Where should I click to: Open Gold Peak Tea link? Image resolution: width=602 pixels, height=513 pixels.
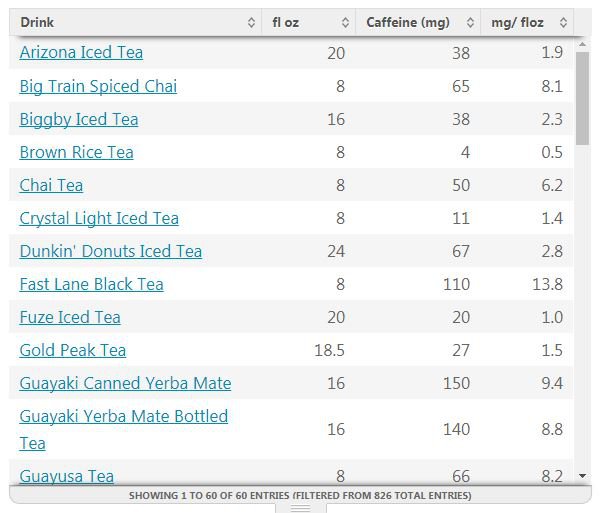click(73, 350)
